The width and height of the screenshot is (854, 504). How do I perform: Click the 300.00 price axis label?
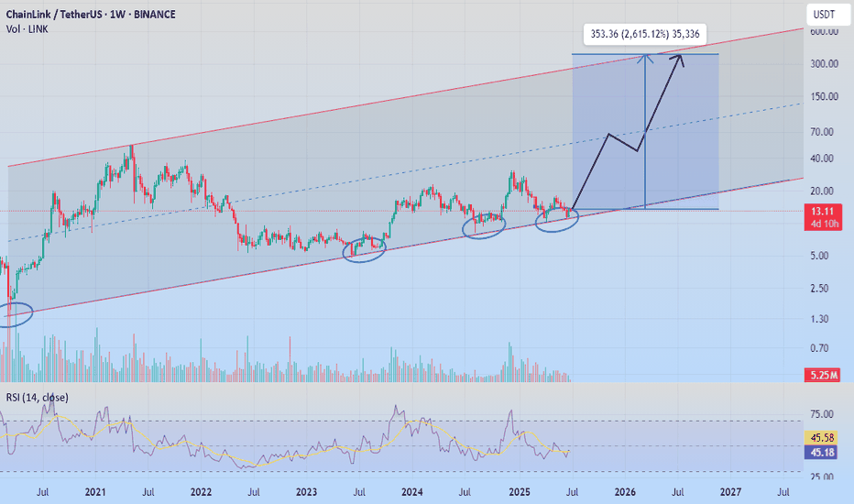pos(824,64)
